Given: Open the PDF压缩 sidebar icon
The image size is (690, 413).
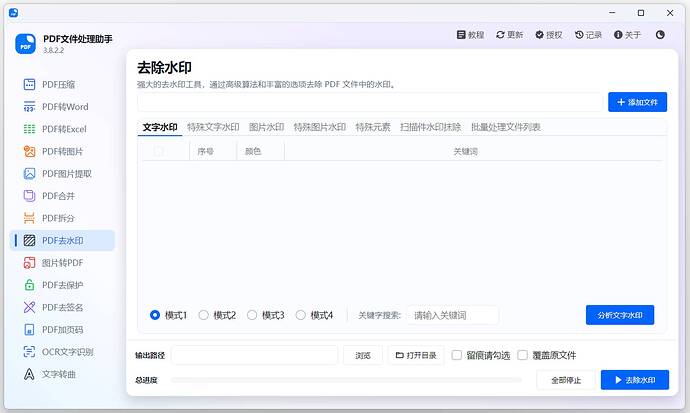Looking at the screenshot, I should (x=29, y=84).
